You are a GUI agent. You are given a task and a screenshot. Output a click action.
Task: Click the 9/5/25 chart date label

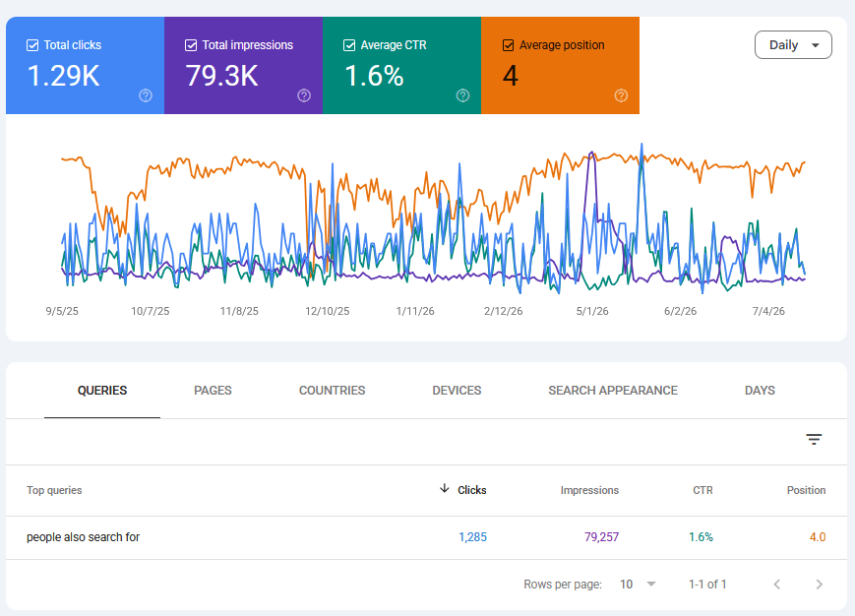point(62,311)
